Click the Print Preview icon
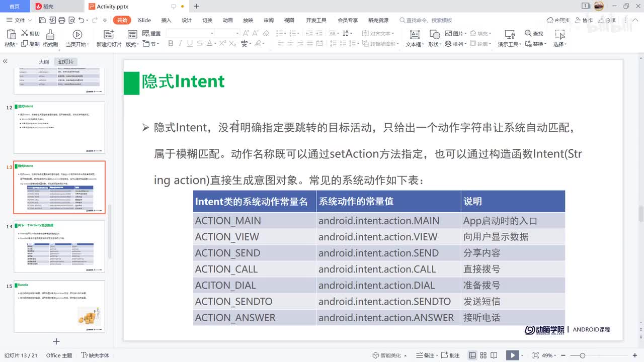644x362 pixels. click(x=71, y=20)
